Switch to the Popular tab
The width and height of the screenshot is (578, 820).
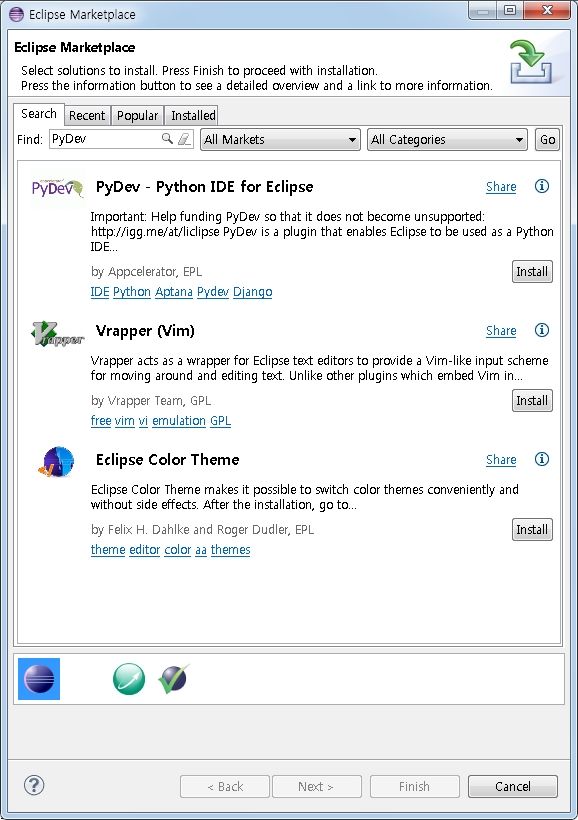click(138, 116)
